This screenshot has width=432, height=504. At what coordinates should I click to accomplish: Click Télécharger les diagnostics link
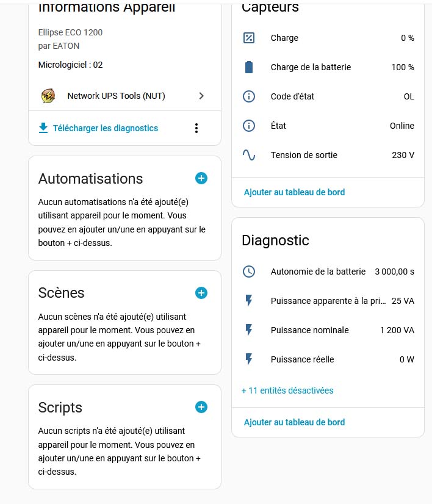tap(105, 128)
